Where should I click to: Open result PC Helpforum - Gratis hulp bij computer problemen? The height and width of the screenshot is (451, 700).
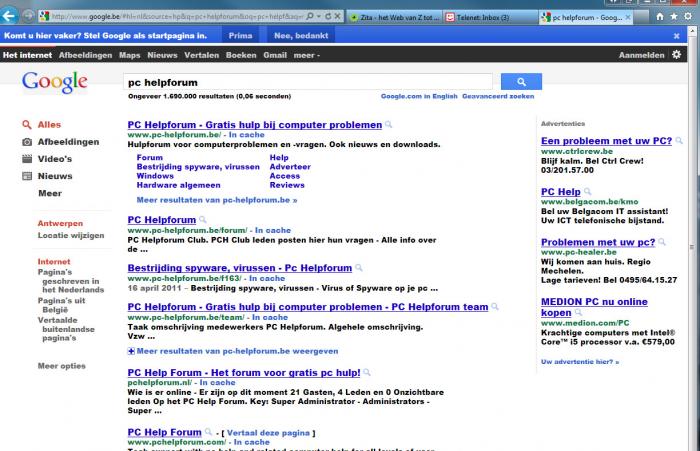[254, 125]
